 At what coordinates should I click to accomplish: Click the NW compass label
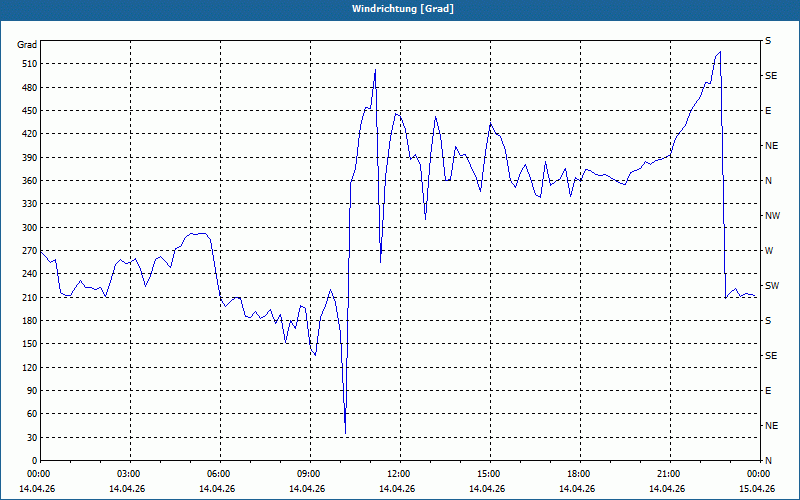[x=772, y=216]
